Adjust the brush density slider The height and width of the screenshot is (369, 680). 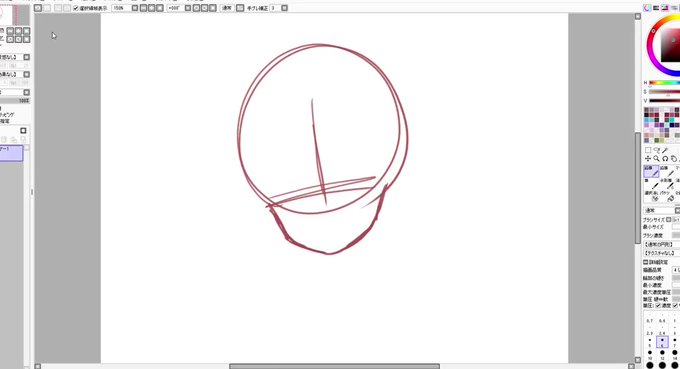pos(676,235)
